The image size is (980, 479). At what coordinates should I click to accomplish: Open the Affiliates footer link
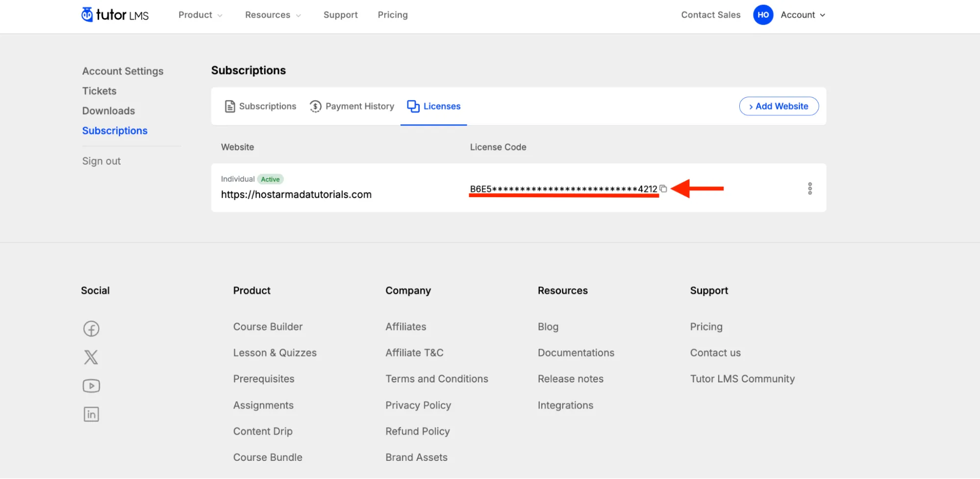point(406,327)
